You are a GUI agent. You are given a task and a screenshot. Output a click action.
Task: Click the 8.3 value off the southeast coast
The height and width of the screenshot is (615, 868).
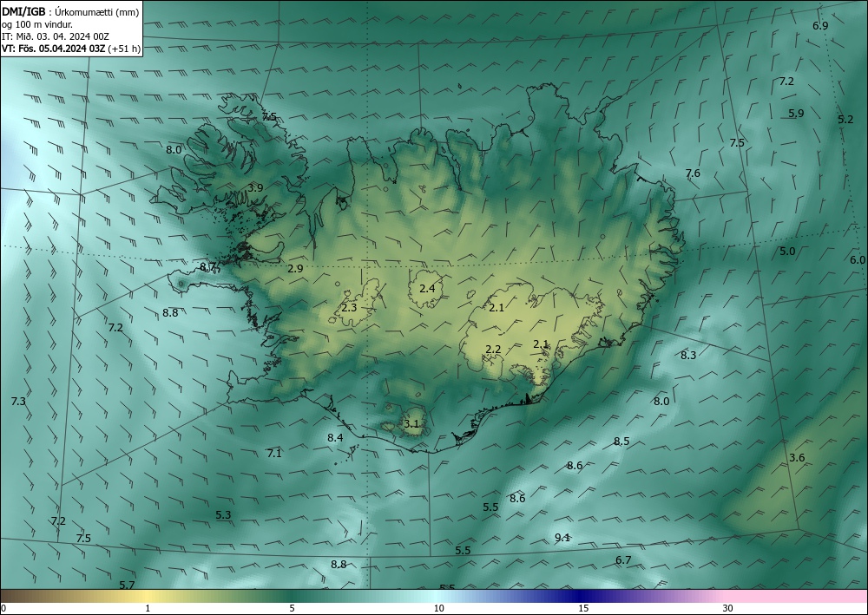[x=688, y=355]
